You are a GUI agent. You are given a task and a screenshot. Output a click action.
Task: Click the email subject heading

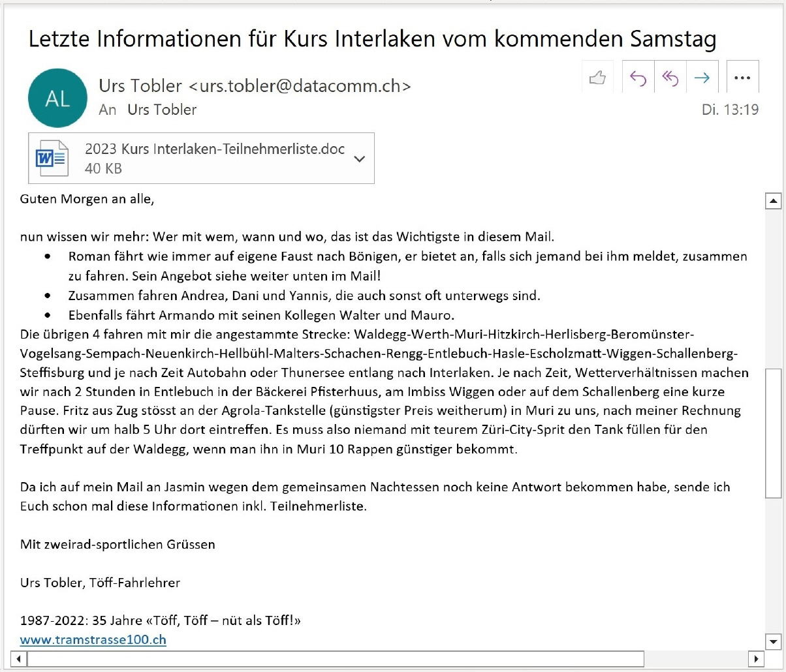[372, 39]
